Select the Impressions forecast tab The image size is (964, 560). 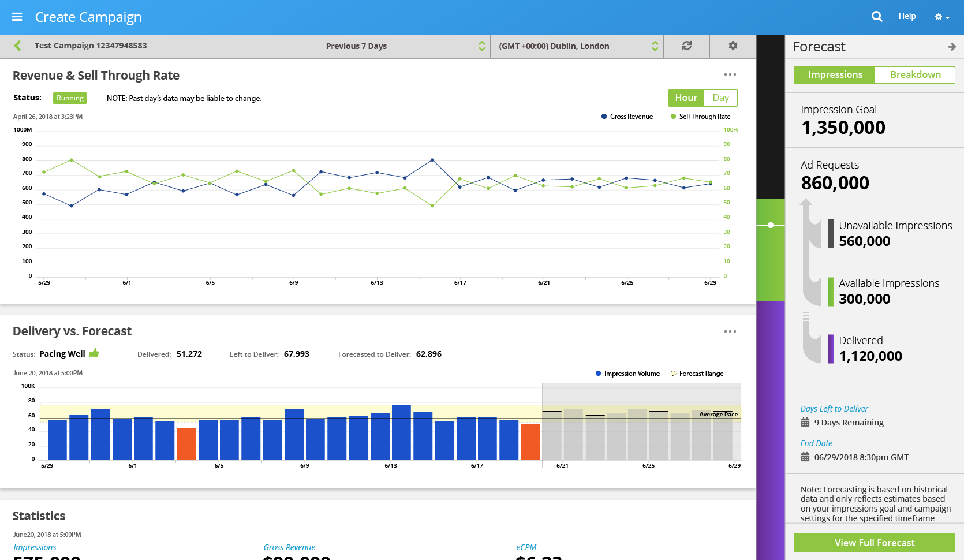tap(835, 75)
